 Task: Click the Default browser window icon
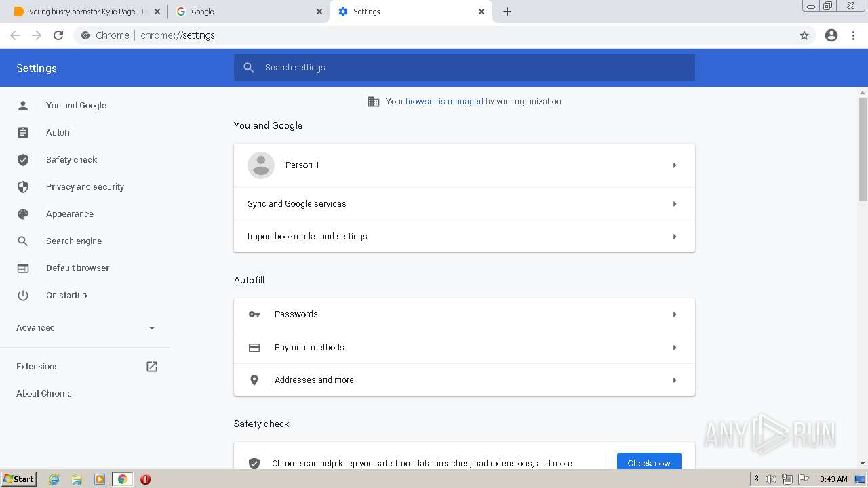23,268
